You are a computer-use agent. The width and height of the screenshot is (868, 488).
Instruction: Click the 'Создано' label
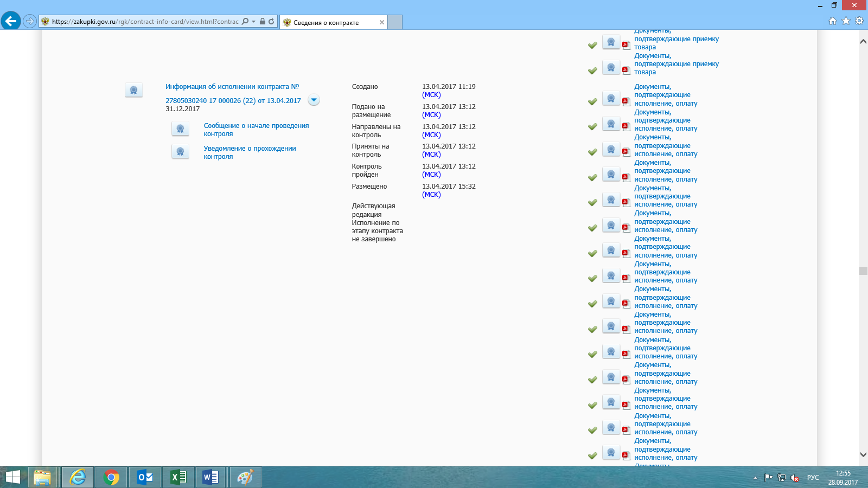(x=365, y=87)
